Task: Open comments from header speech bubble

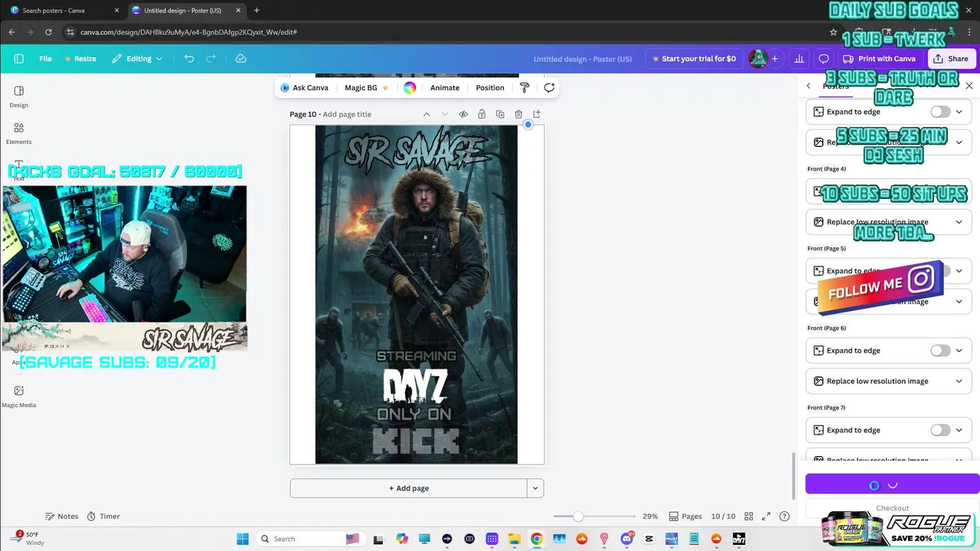Action: [824, 58]
